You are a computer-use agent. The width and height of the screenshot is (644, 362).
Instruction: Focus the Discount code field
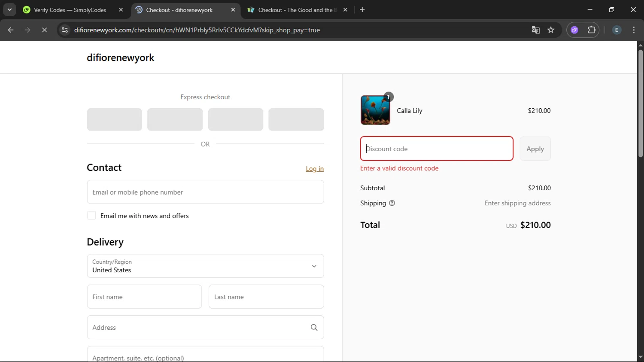point(437,149)
